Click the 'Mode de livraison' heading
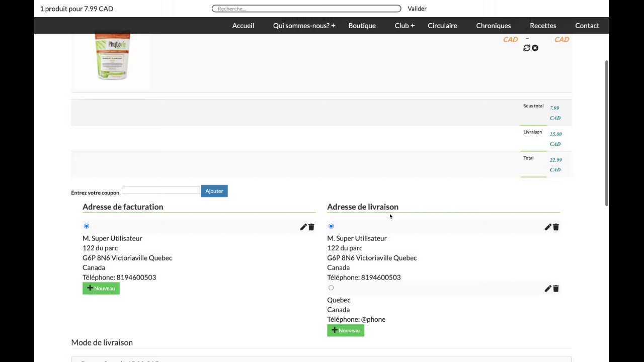This screenshot has width=644, height=362. [102, 342]
